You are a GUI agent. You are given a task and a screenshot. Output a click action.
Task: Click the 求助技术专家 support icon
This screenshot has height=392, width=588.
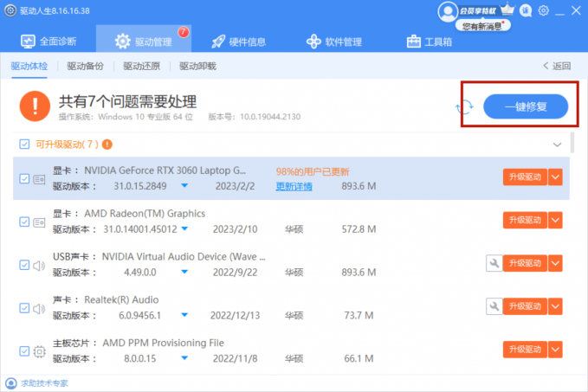[x=11, y=383]
